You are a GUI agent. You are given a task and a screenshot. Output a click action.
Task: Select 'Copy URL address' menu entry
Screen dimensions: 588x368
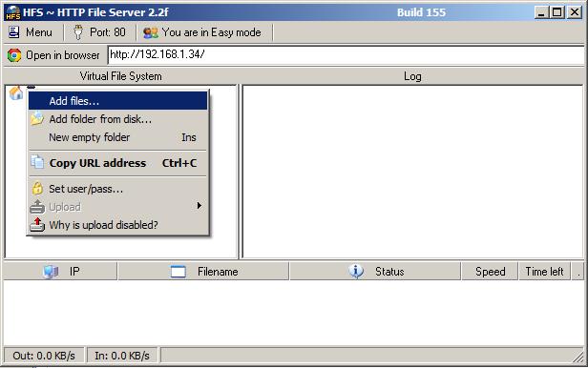(117, 163)
